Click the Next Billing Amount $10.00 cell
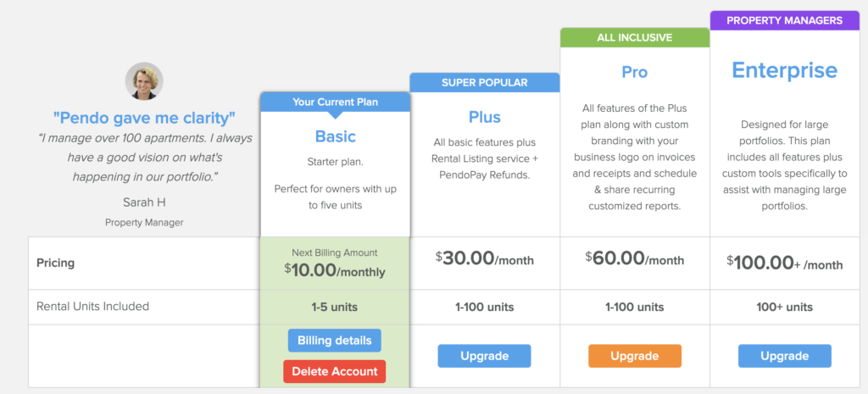 [x=335, y=264]
